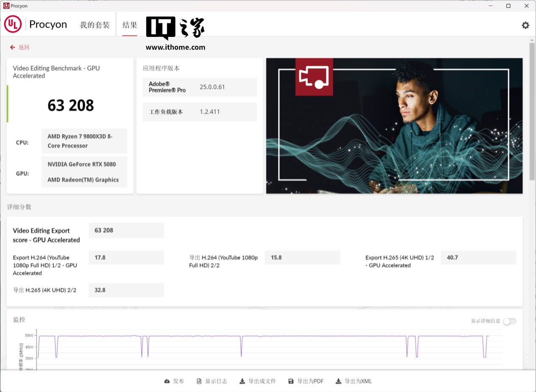Screen dimensions: 536x392
Task: Click the publish cloud icon
Action: 167,381
